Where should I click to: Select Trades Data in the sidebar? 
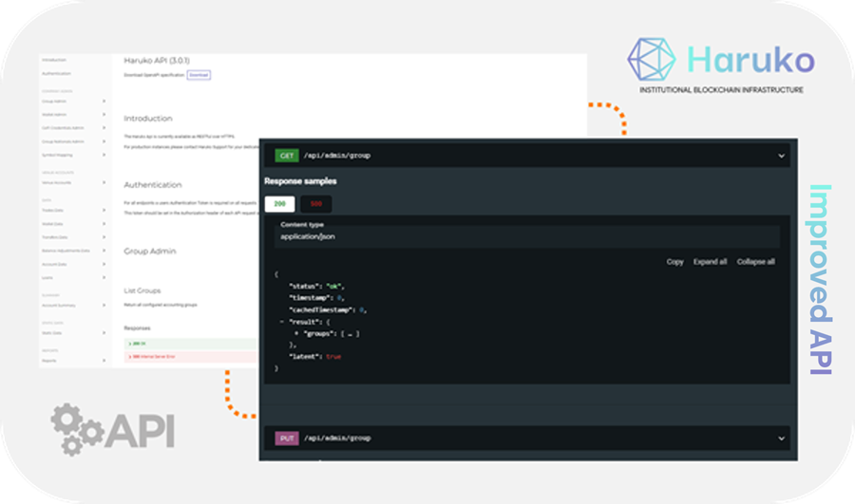52,211
